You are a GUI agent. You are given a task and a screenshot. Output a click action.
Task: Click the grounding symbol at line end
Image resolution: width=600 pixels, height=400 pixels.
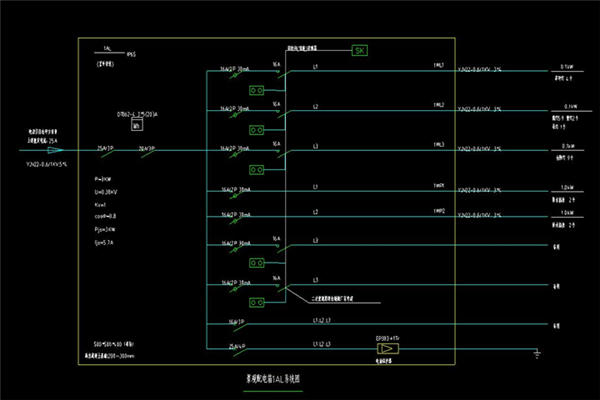coord(537,354)
